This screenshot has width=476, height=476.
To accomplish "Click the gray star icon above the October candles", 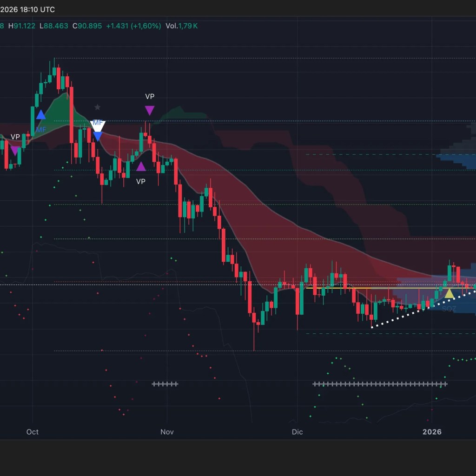I will [98, 107].
